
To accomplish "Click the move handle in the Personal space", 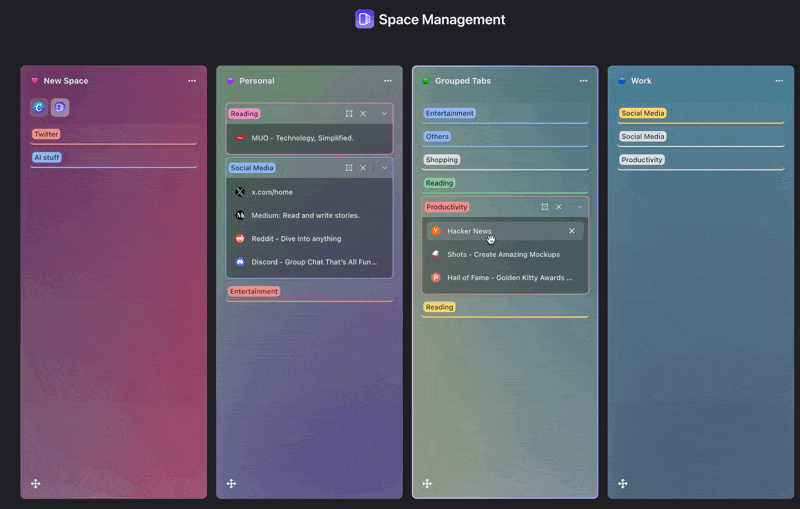I will pyautogui.click(x=231, y=483).
